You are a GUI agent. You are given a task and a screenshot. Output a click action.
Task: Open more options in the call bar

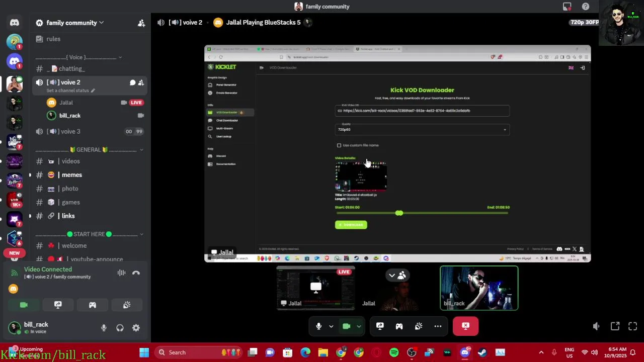[x=438, y=326]
